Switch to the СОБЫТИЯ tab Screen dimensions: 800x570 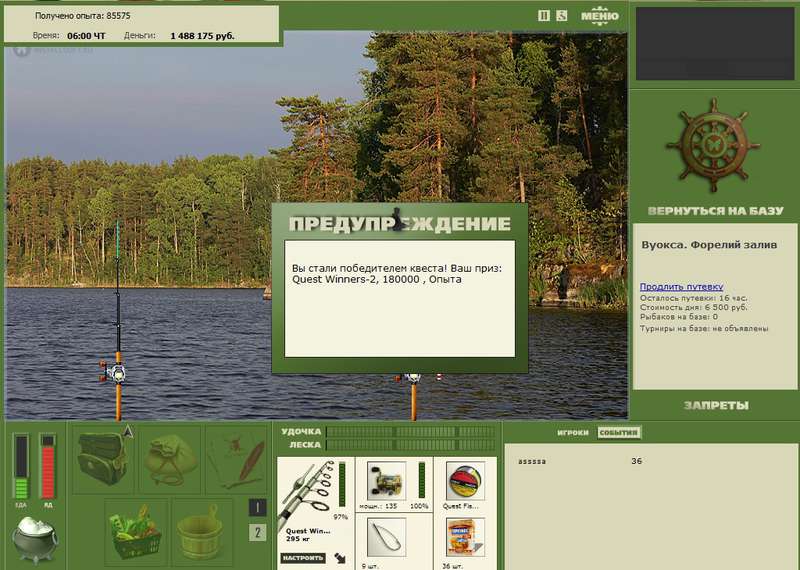click(618, 433)
